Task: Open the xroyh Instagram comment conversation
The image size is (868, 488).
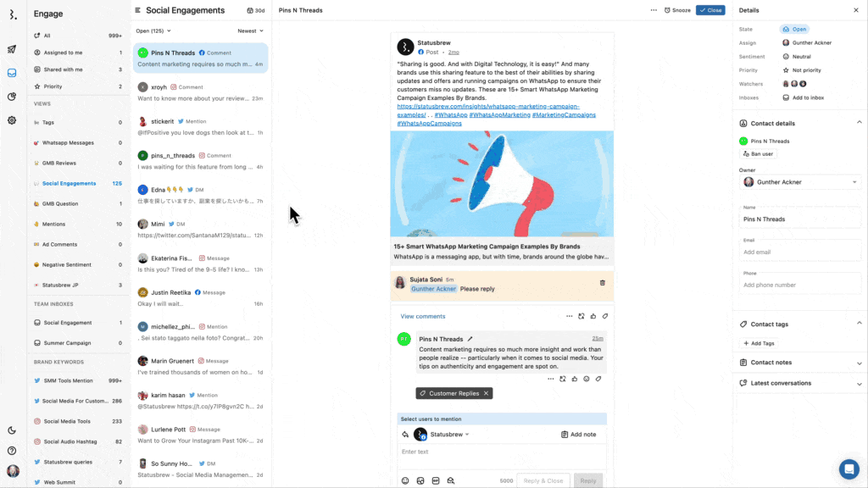Action: [x=200, y=92]
